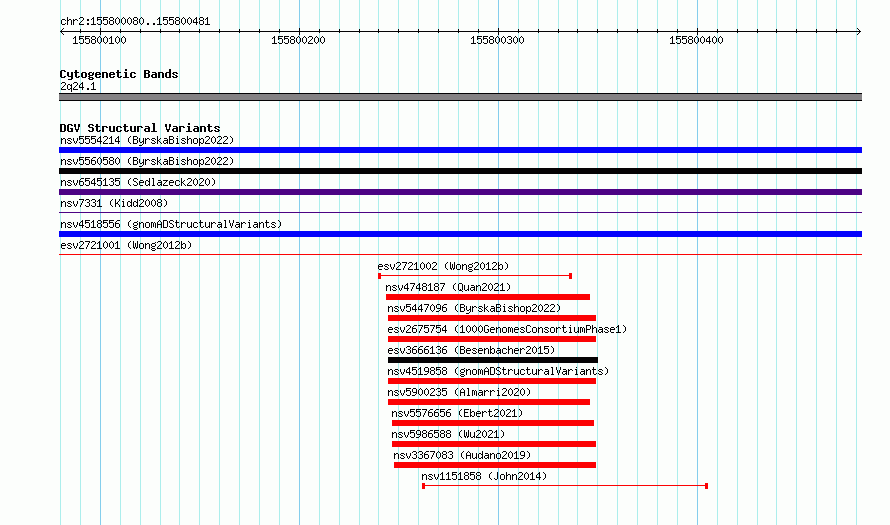
Task: Open nsv6545135 (Sedlazeck2020) variant label
Action: [x=138, y=182]
